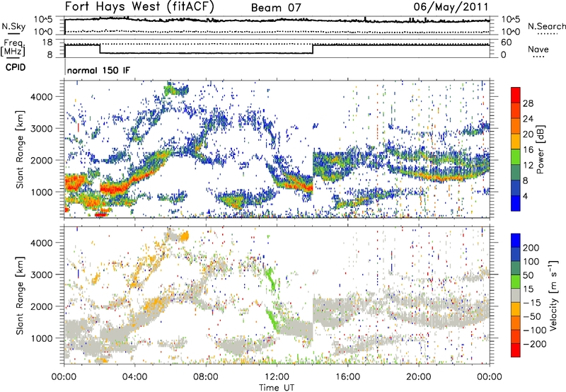Viewport: 566px width, 392px height.
Task: Click the '4000' tick on the Power panel axis
Action: (42, 97)
